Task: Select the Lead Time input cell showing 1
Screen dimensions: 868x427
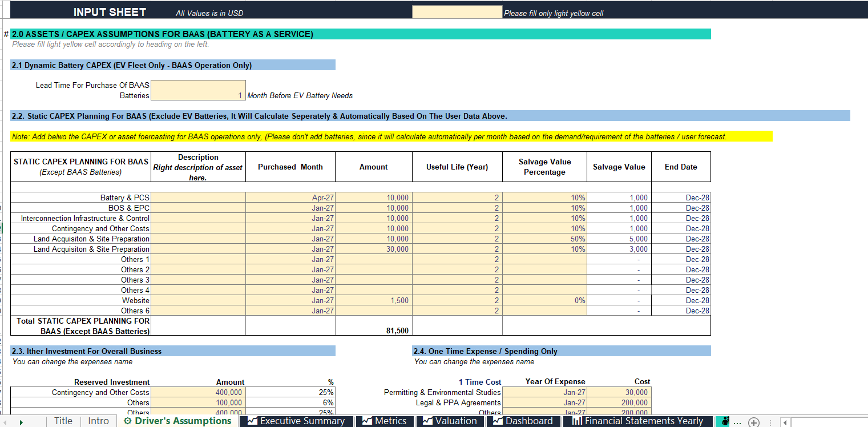Action: pyautogui.click(x=198, y=90)
